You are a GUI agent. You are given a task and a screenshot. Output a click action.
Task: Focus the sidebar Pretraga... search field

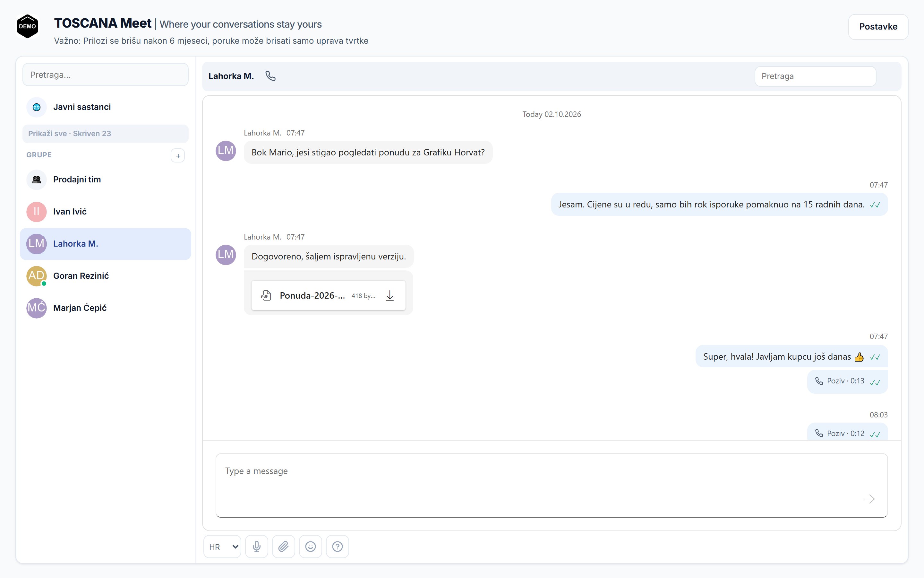click(105, 75)
